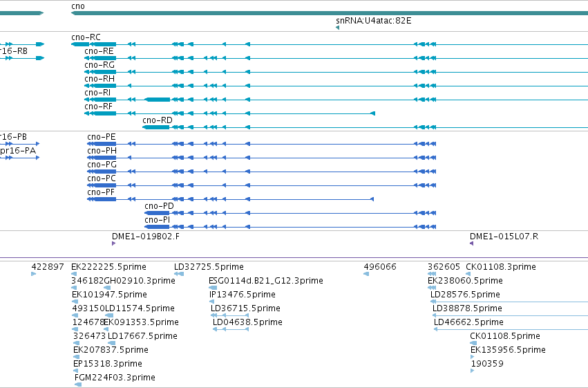Select the cno-RH transcript label
This screenshot has height=388, width=588.
point(99,79)
